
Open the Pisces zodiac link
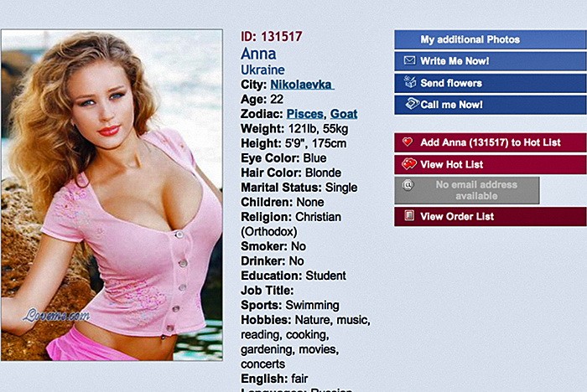[304, 114]
